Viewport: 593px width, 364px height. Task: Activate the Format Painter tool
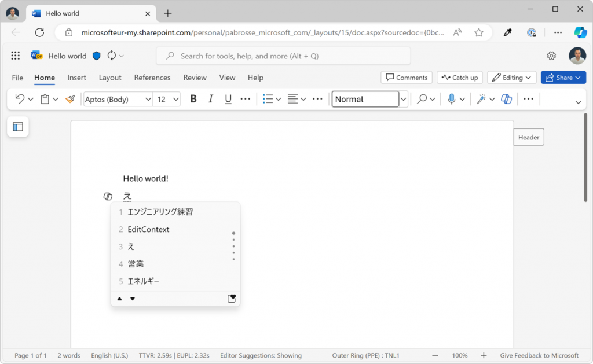70,99
